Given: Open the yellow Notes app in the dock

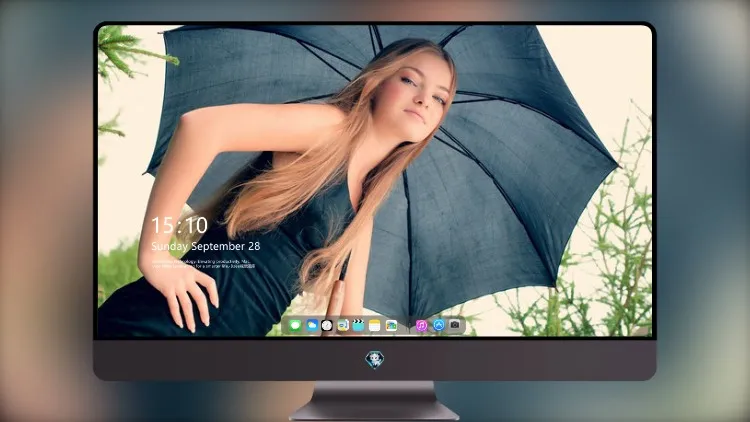Looking at the screenshot, I should click(x=375, y=326).
